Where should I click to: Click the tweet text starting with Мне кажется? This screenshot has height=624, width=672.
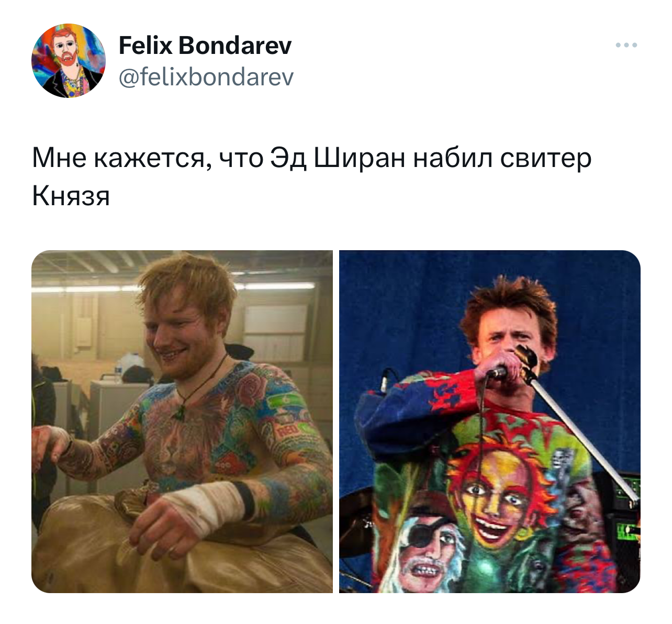click(311, 177)
